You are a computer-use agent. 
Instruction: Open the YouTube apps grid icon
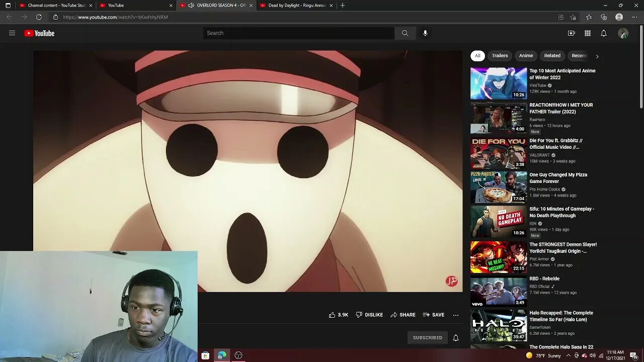click(x=588, y=33)
